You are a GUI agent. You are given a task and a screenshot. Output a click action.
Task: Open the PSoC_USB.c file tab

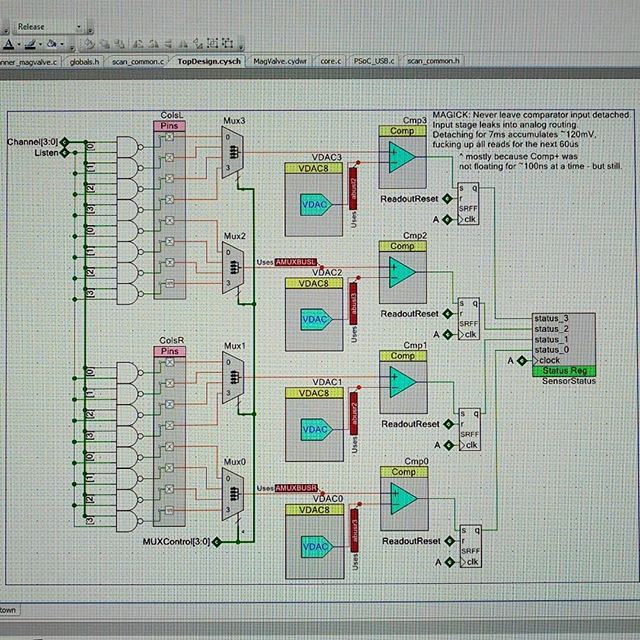(x=398, y=61)
